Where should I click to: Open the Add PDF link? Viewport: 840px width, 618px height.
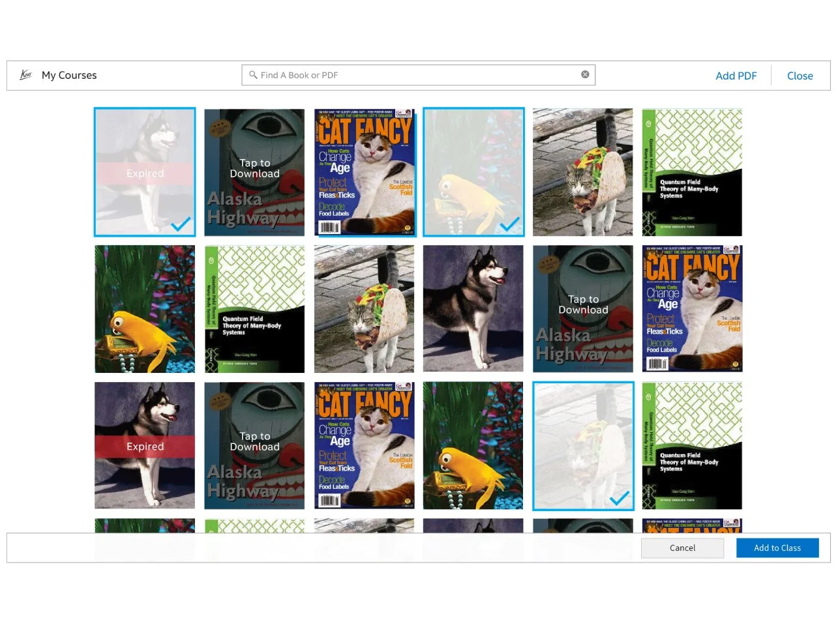coord(736,76)
